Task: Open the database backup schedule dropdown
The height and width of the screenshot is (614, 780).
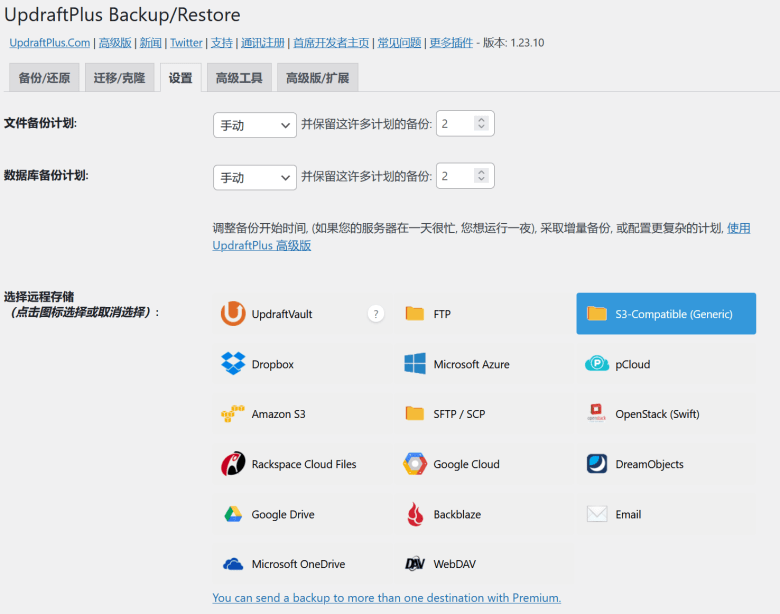Action: click(x=255, y=177)
